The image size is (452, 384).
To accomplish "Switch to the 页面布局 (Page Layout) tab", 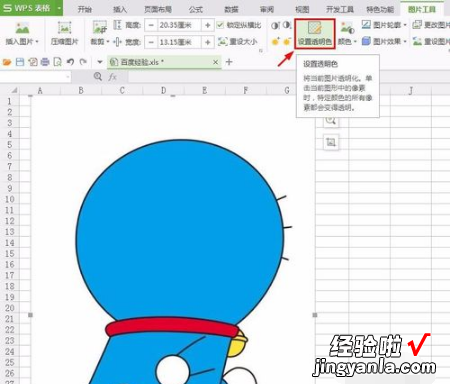I will pos(158,9).
